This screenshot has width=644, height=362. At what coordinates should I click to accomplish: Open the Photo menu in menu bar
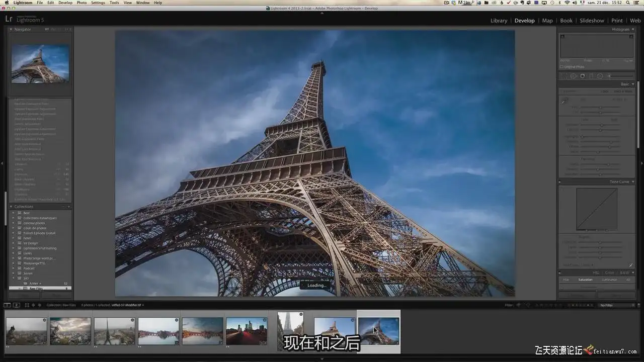(x=82, y=3)
